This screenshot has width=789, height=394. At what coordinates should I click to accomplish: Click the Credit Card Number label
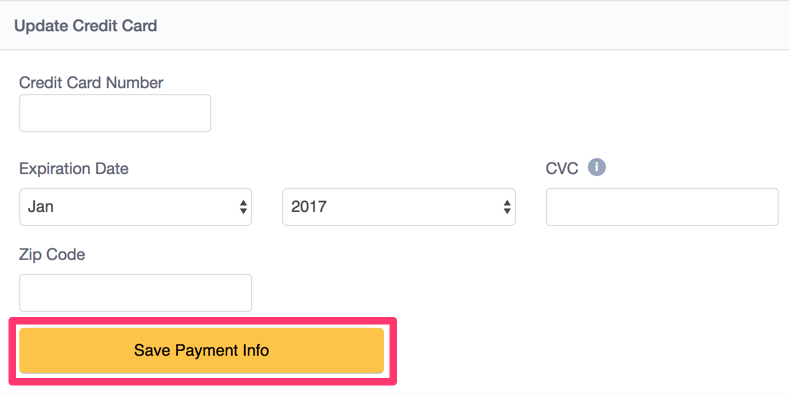(91, 83)
